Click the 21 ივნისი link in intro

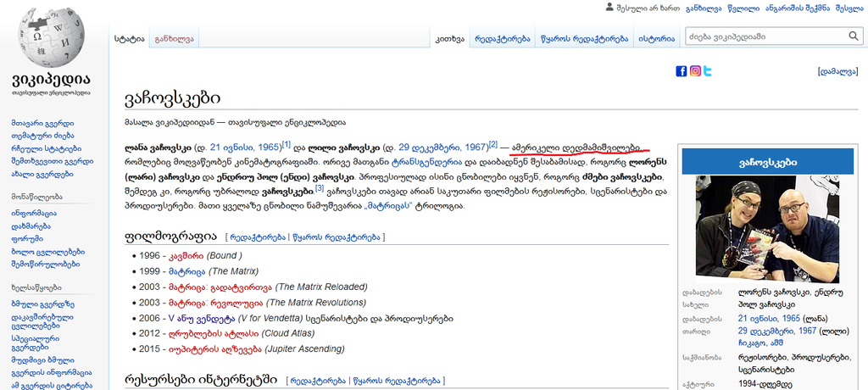pyautogui.click(x=232, y=148)
